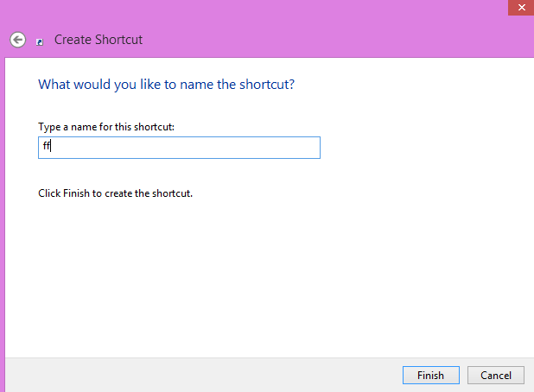Click the Create Shortcut wizard icon
Viewport: 534px width, 392px height.
[40, 41]
